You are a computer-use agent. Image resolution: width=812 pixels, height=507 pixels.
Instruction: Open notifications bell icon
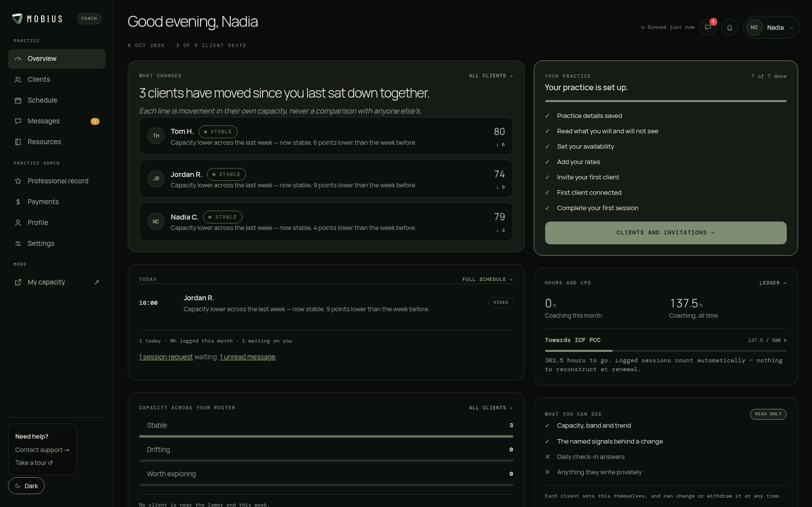point(730,28)
